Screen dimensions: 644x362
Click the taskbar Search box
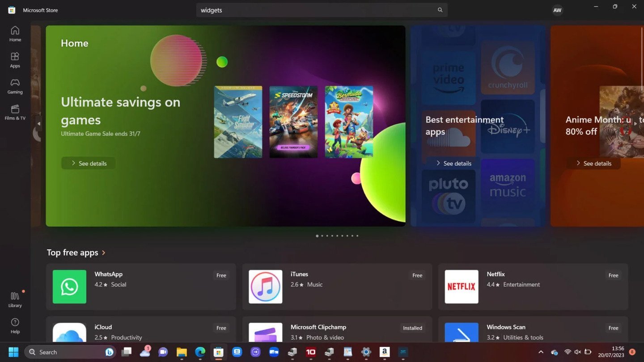(x=70, y=352)
